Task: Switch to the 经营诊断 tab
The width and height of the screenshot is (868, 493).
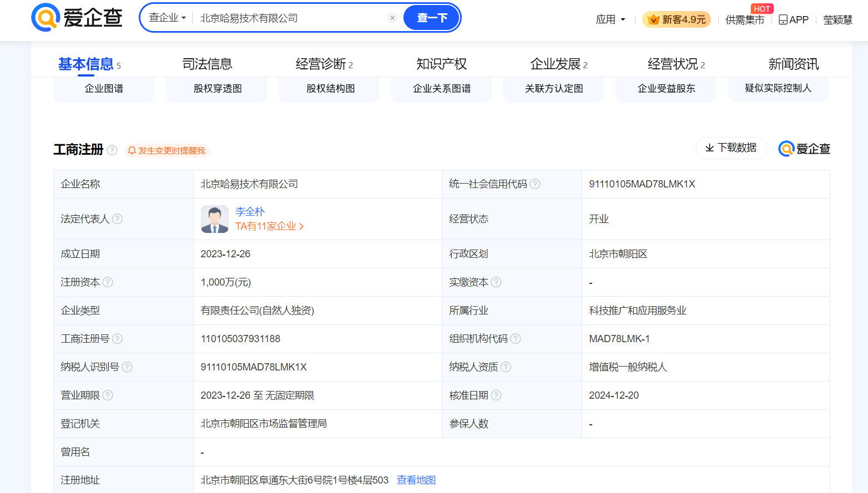Action: tap(324, 64)
